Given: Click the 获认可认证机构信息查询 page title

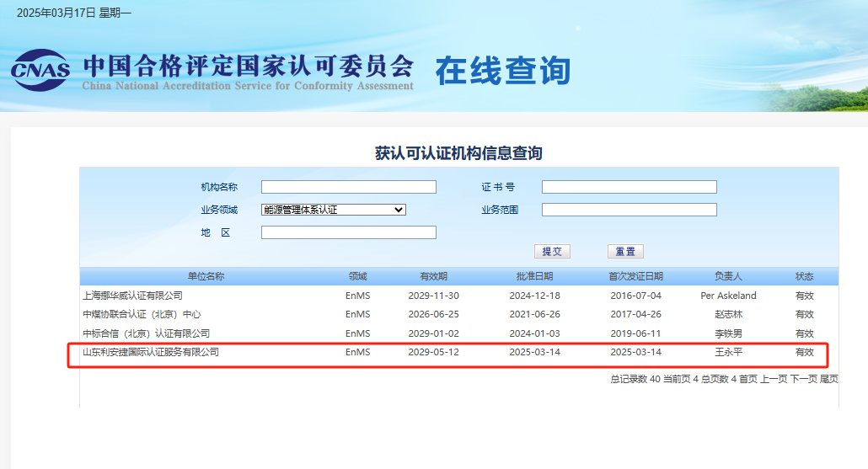Looking at the screenshot, I should (458, 153).
